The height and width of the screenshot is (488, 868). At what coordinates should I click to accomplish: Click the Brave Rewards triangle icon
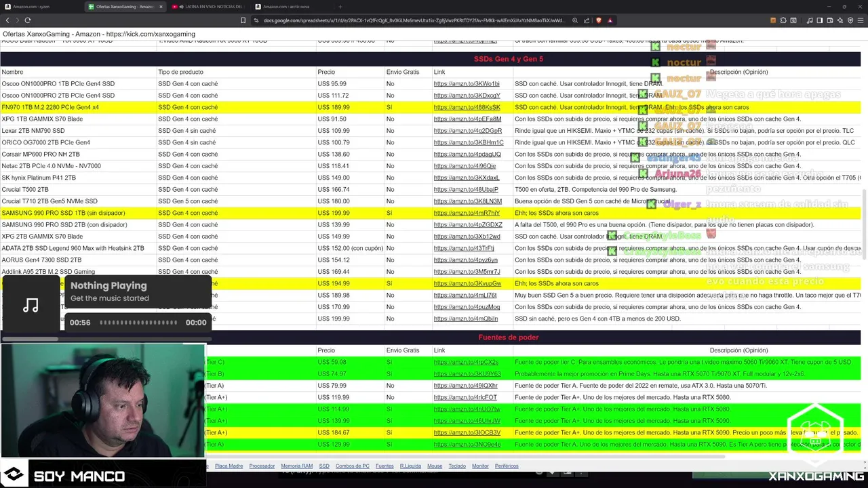[x=610, y=20]
